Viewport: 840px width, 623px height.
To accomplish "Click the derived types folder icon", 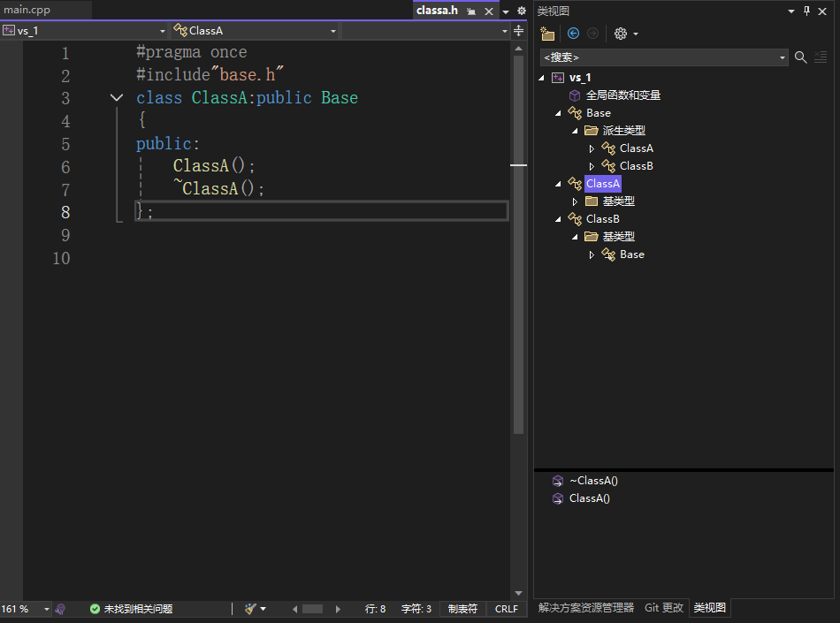I will click(x=592, y=131).
